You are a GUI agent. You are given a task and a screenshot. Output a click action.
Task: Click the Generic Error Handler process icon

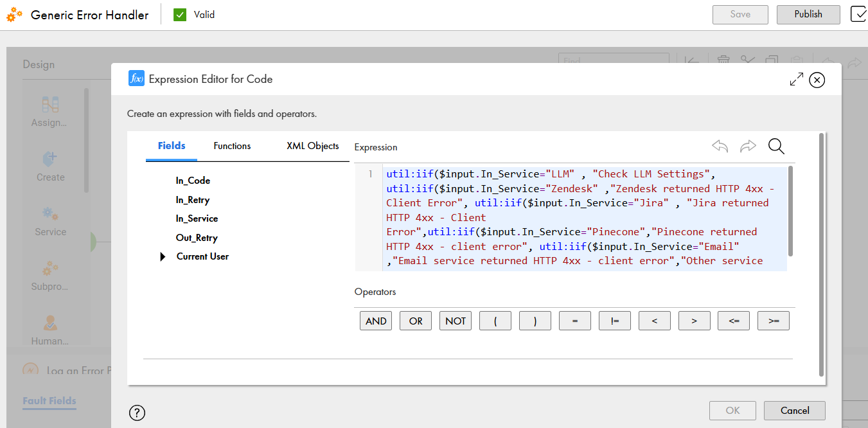[14, 15]
